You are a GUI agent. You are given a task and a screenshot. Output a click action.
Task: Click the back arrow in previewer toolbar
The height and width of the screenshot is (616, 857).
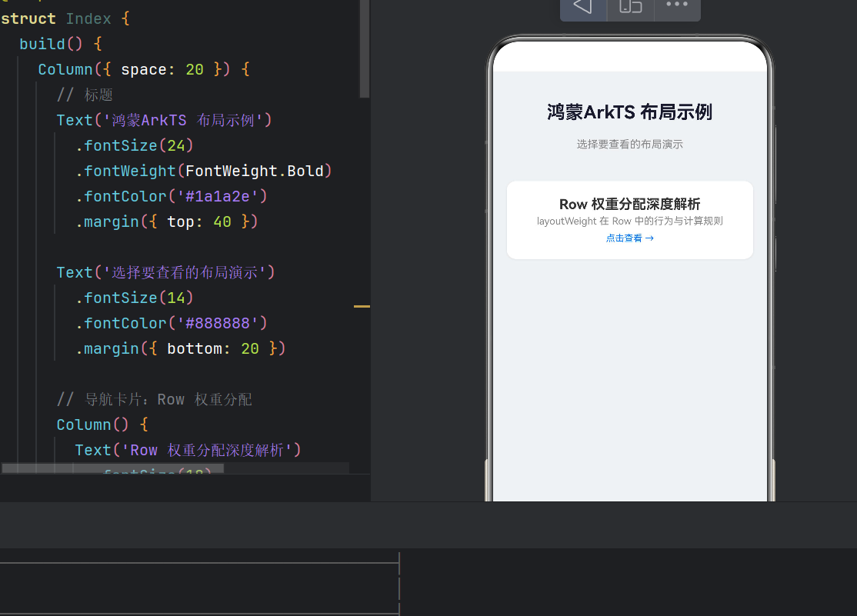[x=582, y=7]
